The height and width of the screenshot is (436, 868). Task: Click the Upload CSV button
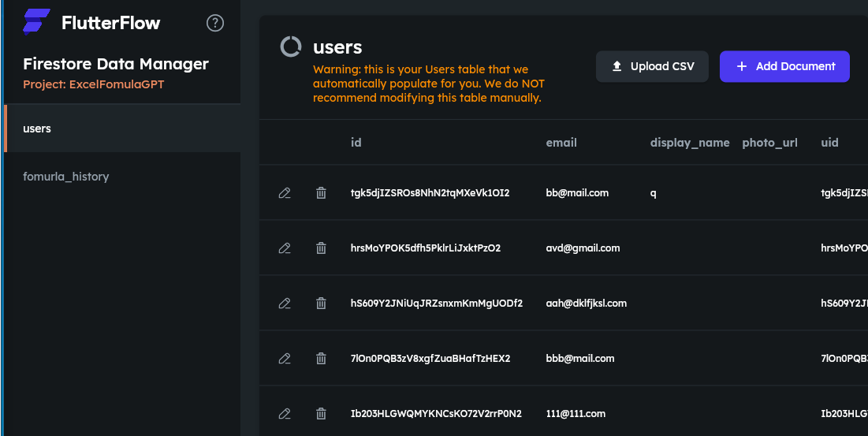click(x=652, y=66)
